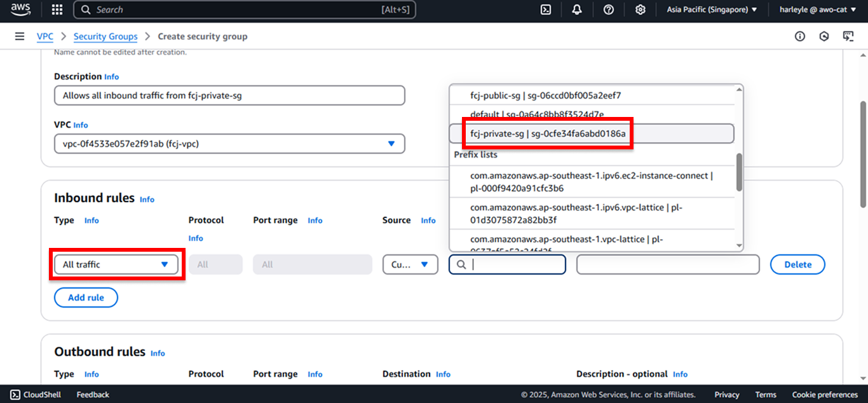
Task: Open the help question mark icon
Action: (x=609, y=10)
